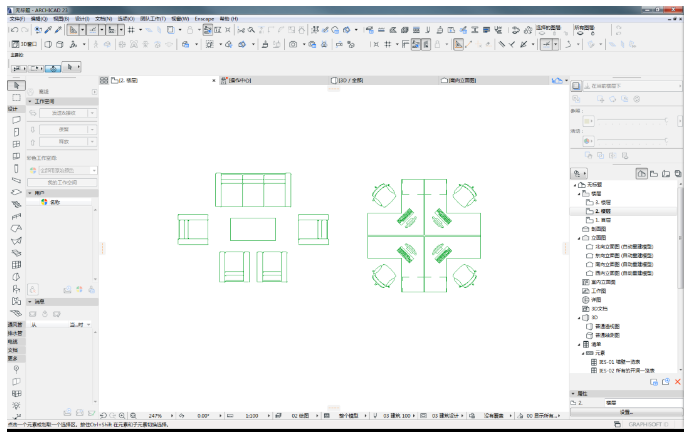Open the grid snap dropdown arrow
The image size is (692, 439).
coord(141,30)
